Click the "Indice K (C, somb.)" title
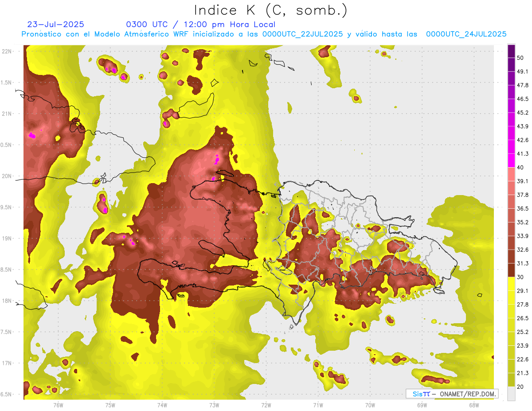Viewport: 532px width, 411px height. pos(271,10)
